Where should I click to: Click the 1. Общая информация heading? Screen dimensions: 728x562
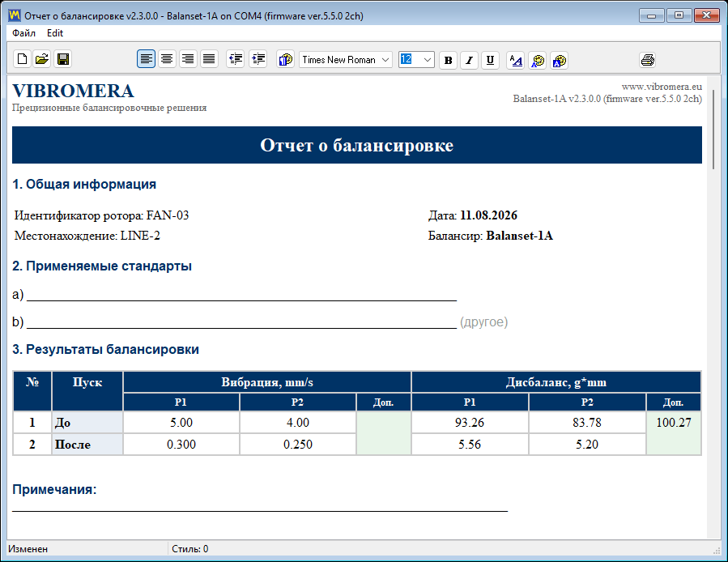tap(84, 185)
